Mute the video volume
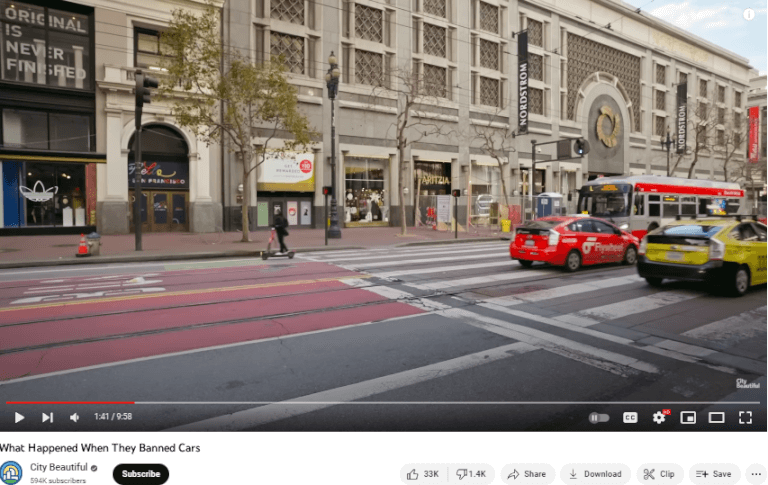Viewport: 768px width, 485px height. pyautogui.click(x=74, y=417)
